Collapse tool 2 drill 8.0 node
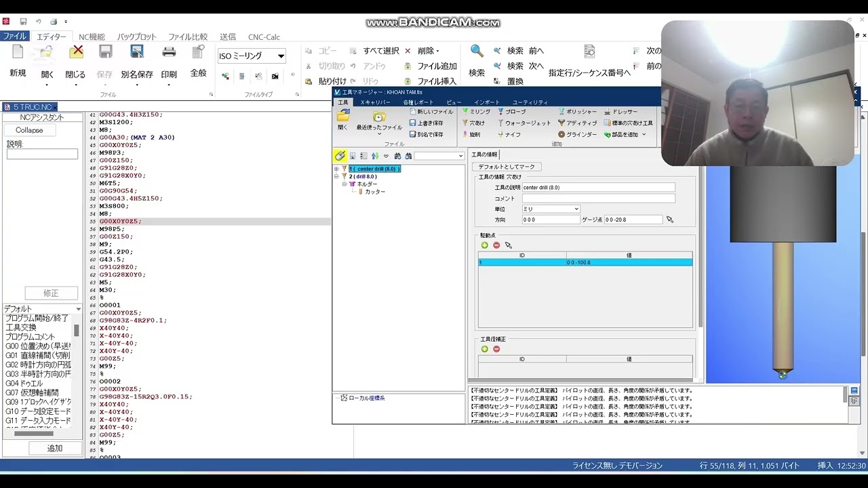868x488 pixels. tap(336, 176)
